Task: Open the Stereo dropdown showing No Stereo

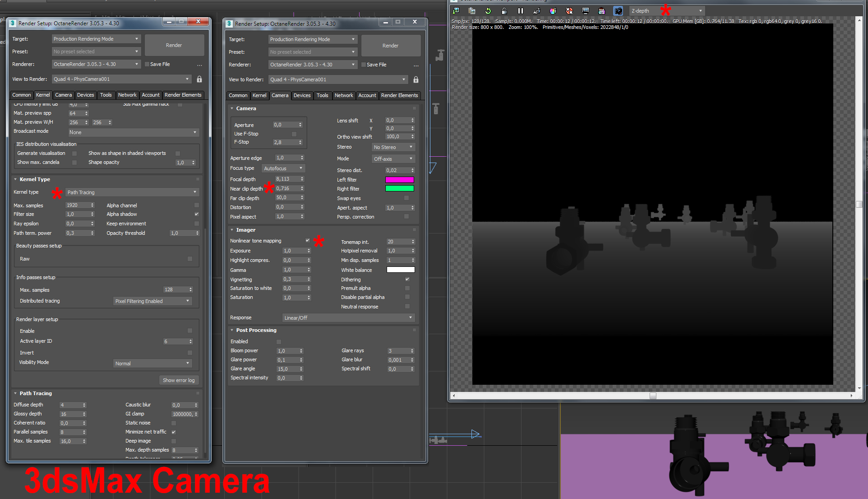Action: [393, 147]
